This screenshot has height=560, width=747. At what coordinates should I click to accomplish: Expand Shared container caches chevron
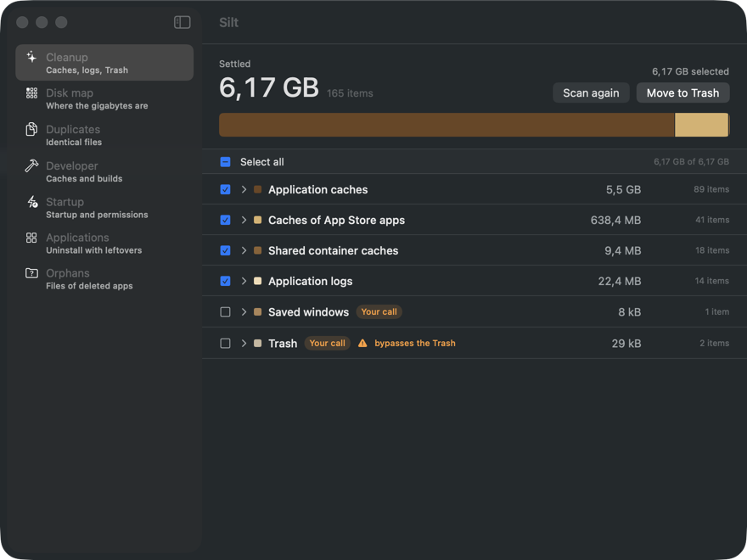coord(244,250)
